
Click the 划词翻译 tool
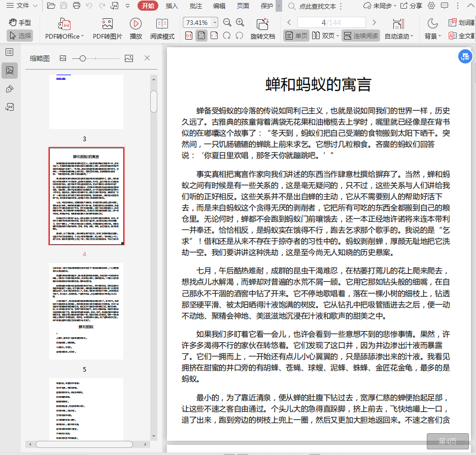[461, 22]
